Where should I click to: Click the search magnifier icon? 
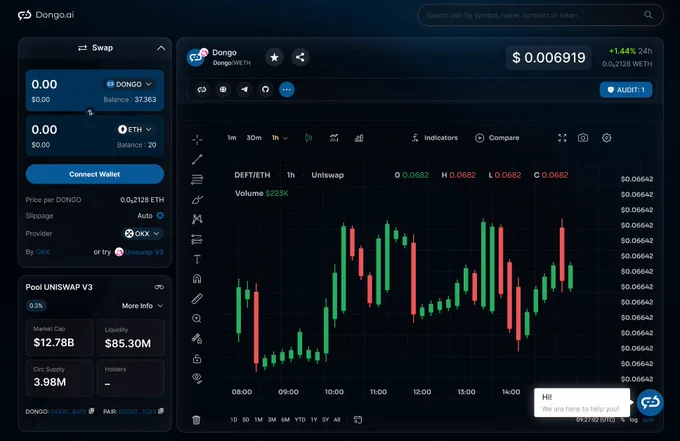(648, 15)
